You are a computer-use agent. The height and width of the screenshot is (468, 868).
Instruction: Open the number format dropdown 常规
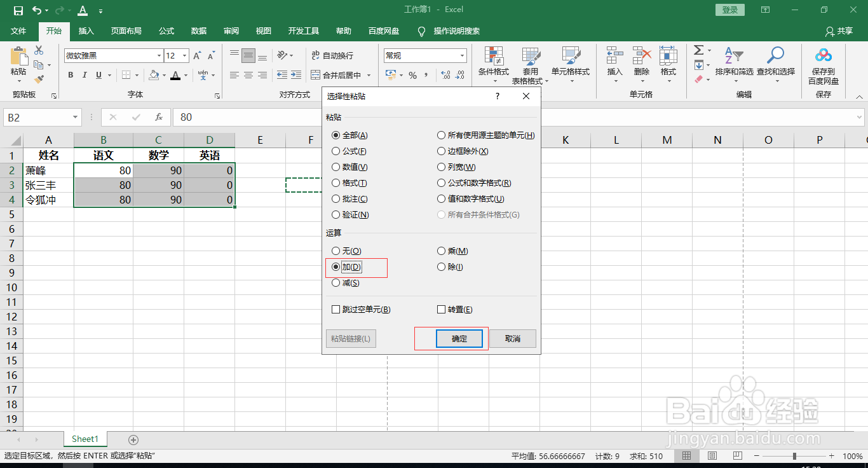click(x=462, y=56)
